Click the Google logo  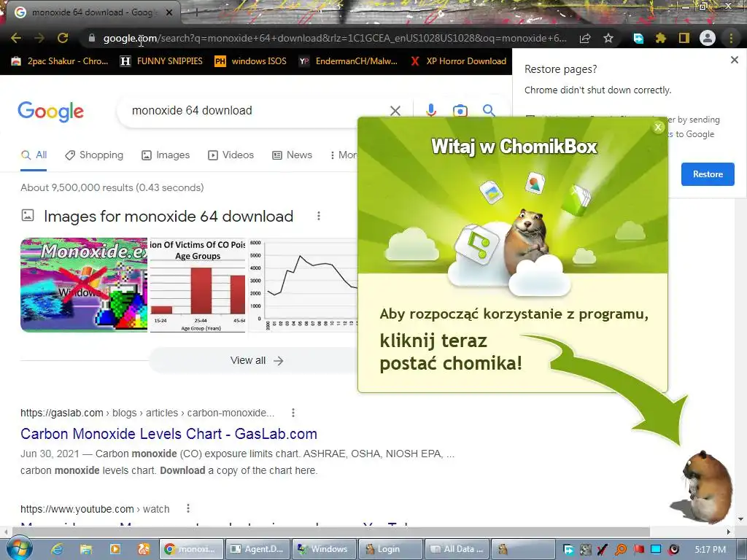click(x=50, y=112)
